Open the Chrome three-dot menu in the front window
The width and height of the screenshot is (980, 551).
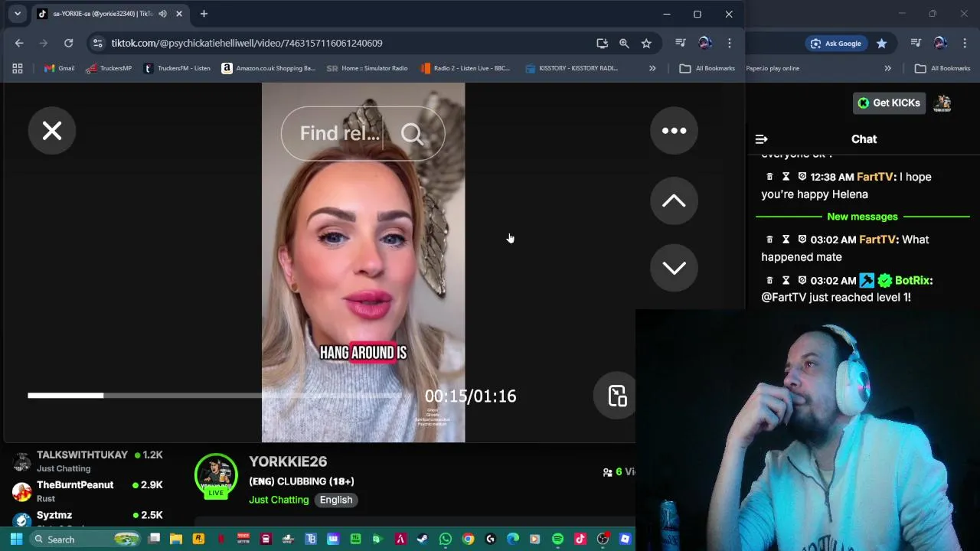click(730, 43)
